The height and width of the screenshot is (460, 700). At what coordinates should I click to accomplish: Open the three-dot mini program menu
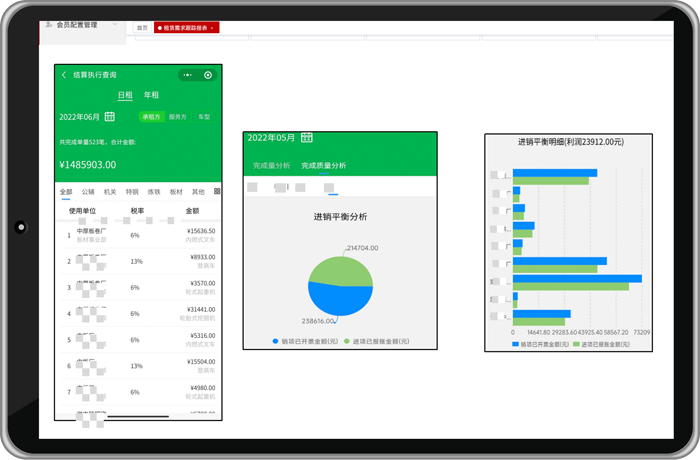[x=187, y=75]
